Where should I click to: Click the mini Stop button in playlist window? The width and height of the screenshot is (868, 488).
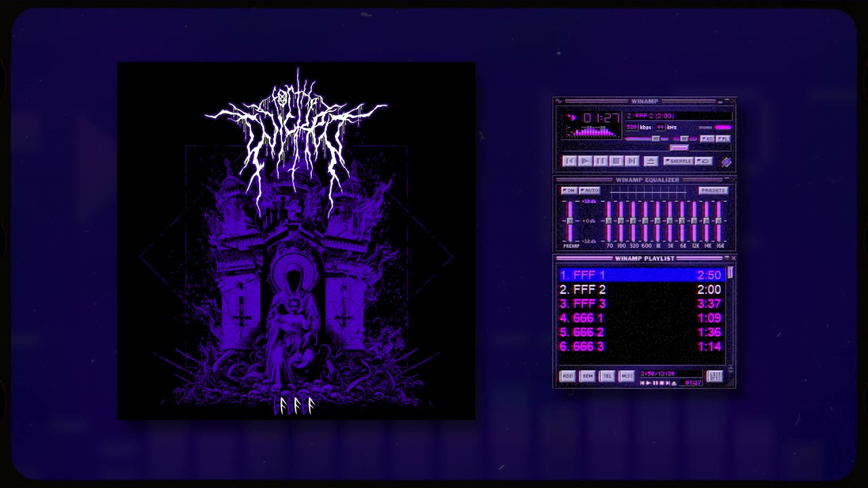pyautogui.click(x=661, y=383)
